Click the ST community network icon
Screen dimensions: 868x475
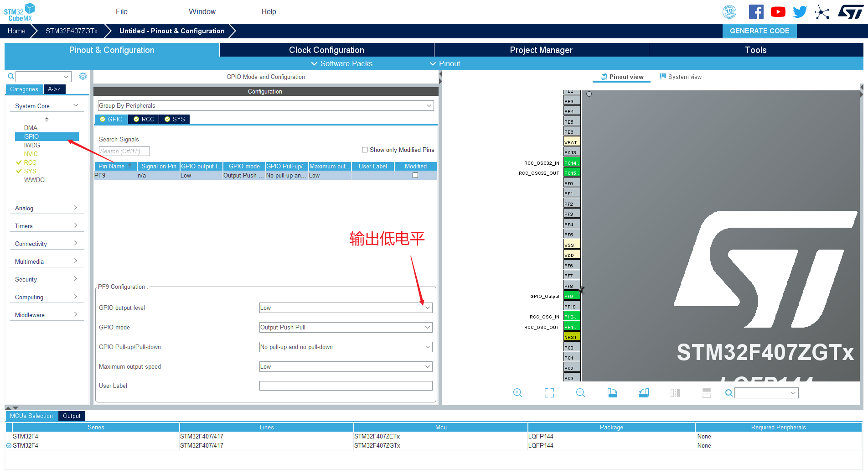coord(822,12)
